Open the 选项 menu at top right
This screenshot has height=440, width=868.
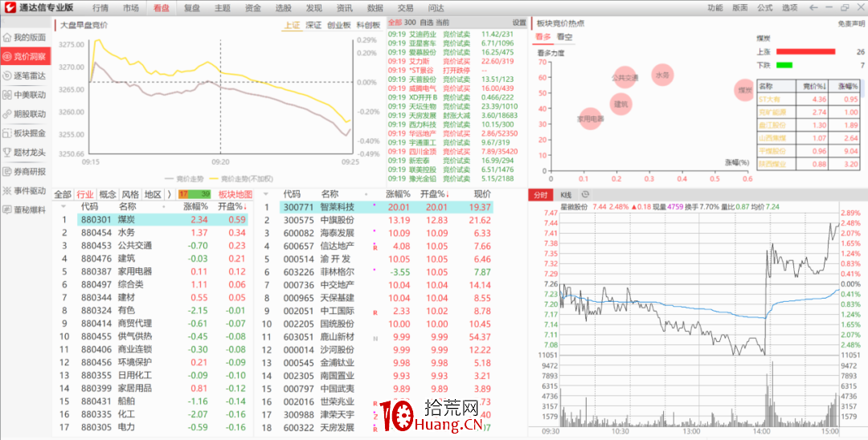click(790, 8)
